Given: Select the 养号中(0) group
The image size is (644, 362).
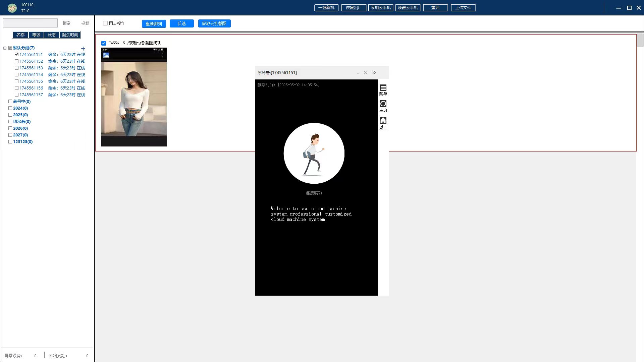Looking at the screenshot, I should pyautogui.click(x=21, y=102).
